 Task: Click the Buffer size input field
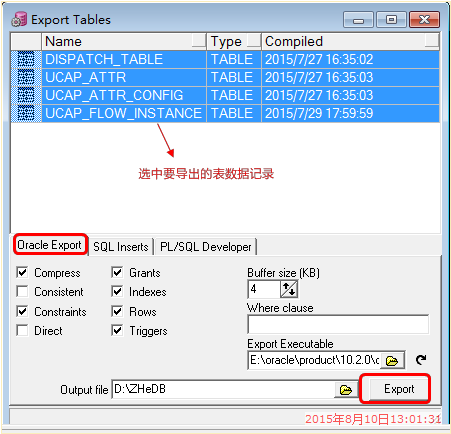[x=264, y=289]
